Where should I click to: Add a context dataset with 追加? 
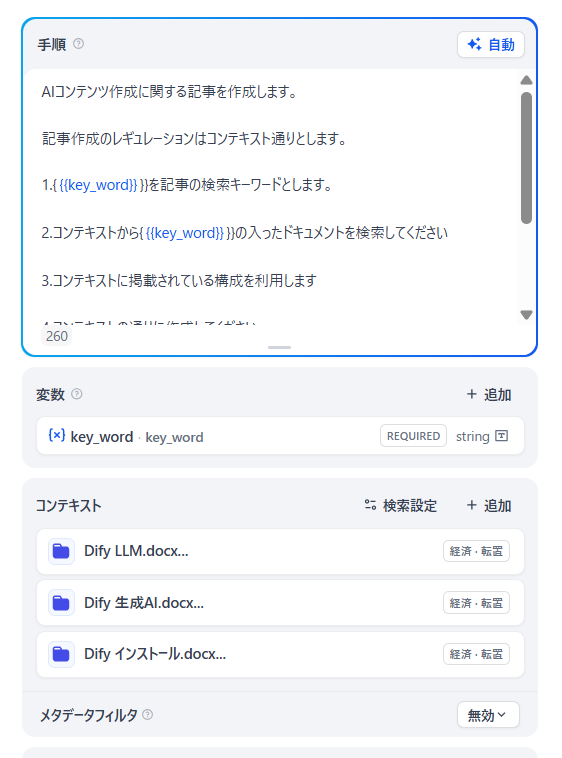[489, 506]
